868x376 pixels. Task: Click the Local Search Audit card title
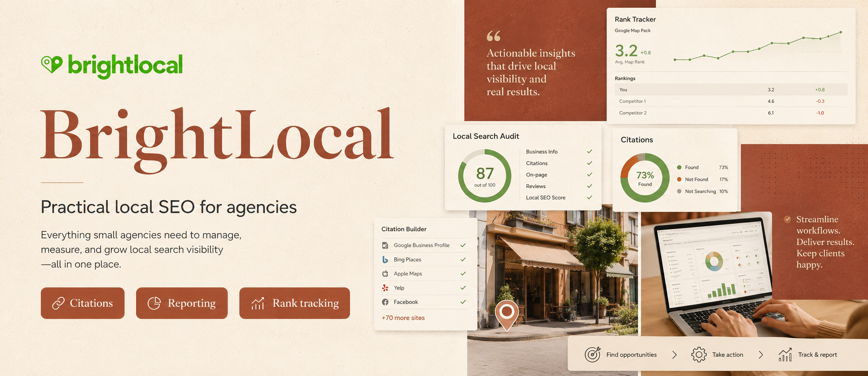pos(486,136)
